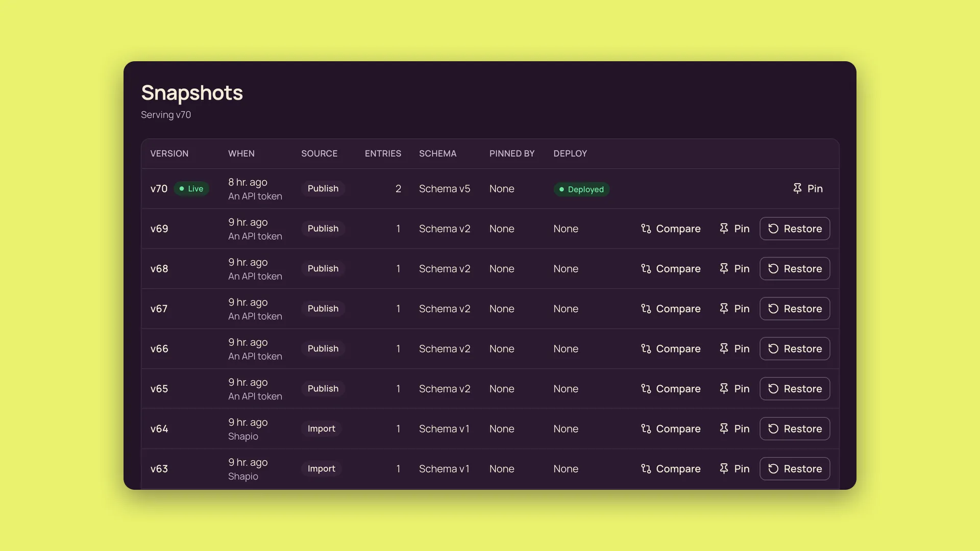Click Schema v5 in the v70 row
Screen dimensions: 980x551
pyautogui.click(x=445, y=189)
